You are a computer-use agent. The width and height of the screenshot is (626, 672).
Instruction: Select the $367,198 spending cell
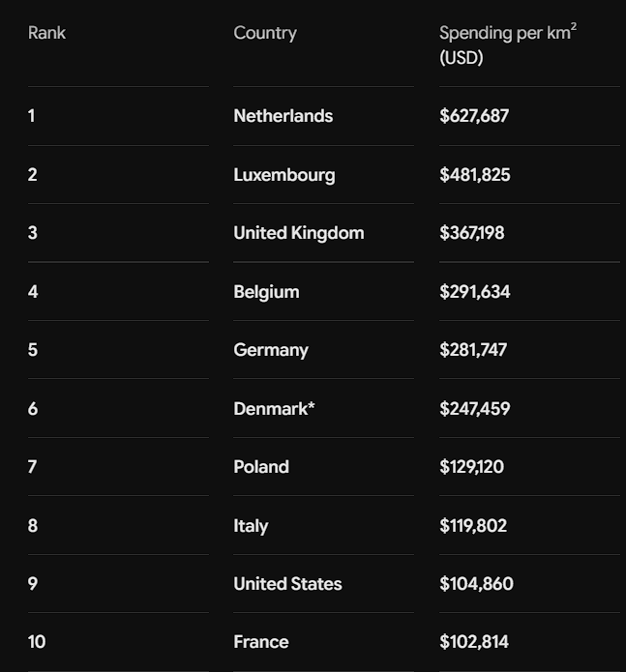coord(471,233)
